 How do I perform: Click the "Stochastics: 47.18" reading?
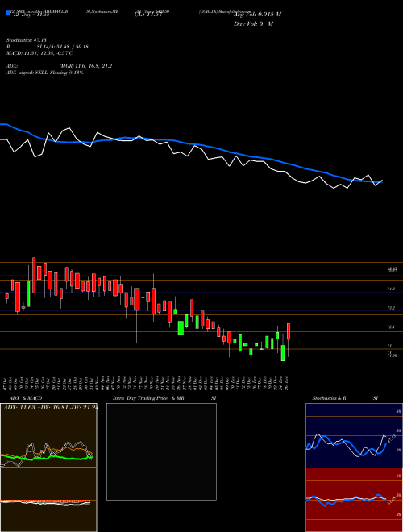tap(26, 40)
